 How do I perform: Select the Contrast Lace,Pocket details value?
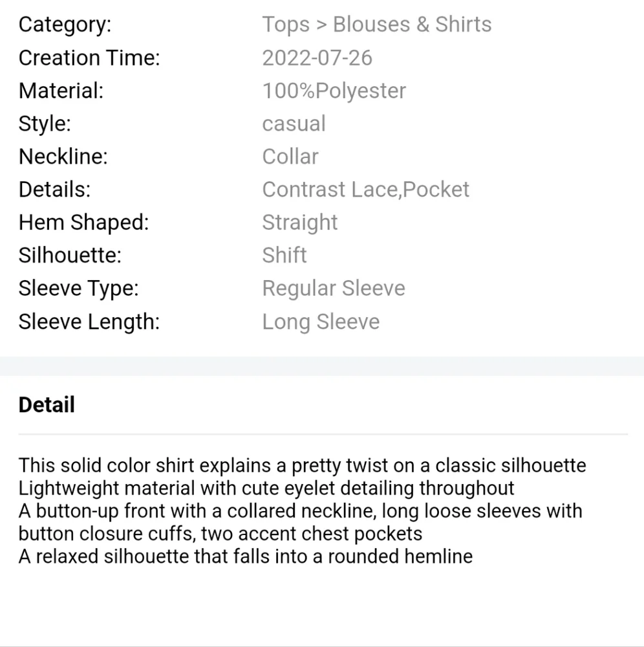pyautogui.click(x=366, y=190)
